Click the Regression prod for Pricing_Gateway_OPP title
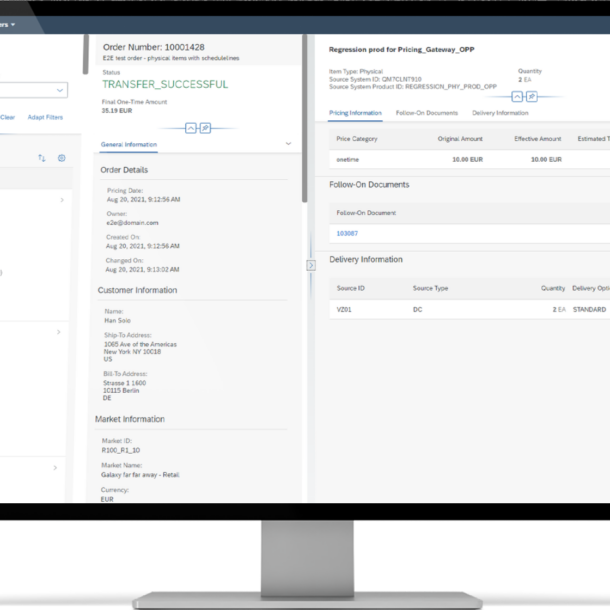The height and width of the screenshot is (610, 610). 401,49
